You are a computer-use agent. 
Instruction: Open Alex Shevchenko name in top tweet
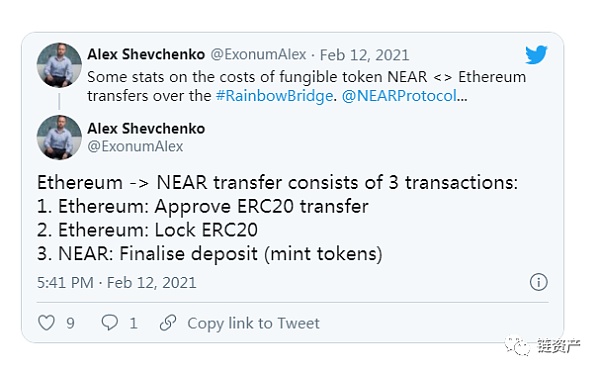(x=146, y=55)
